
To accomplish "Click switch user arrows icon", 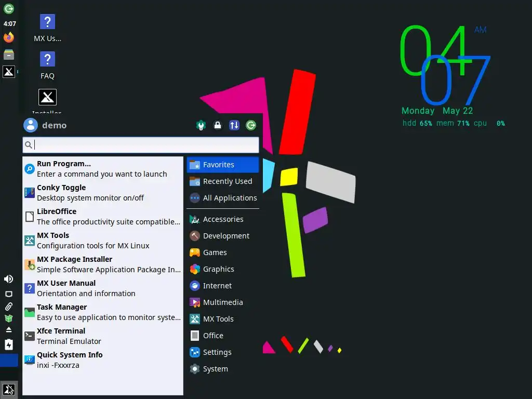I will coord(234,125).
